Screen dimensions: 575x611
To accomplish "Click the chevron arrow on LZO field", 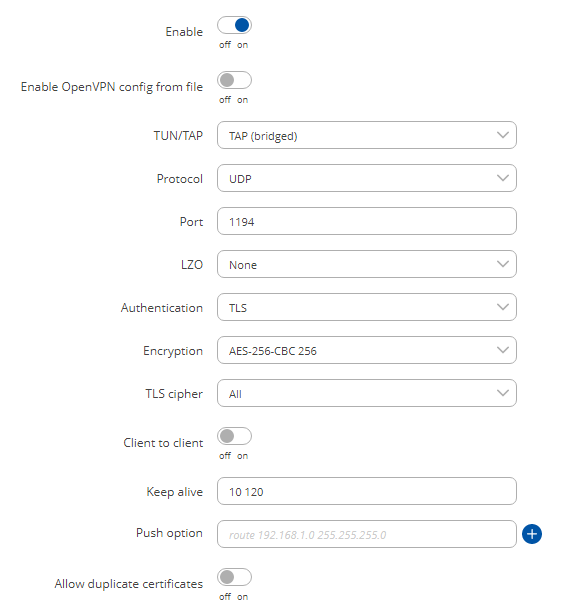I will click(x=503, y=264).
